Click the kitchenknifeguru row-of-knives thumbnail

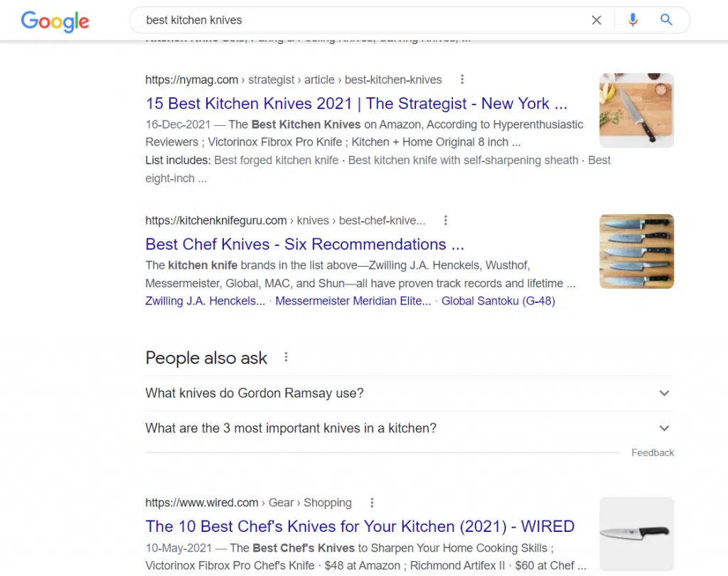coord(636,251)
